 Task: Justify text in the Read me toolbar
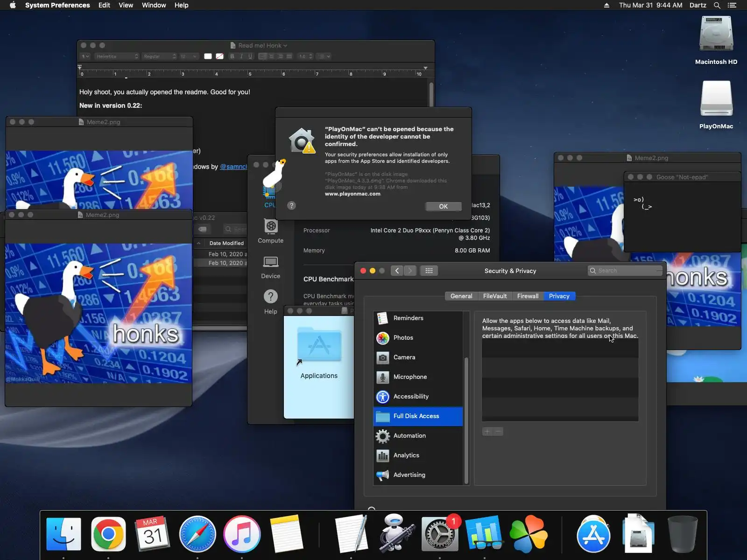click(x=289, y=56)
